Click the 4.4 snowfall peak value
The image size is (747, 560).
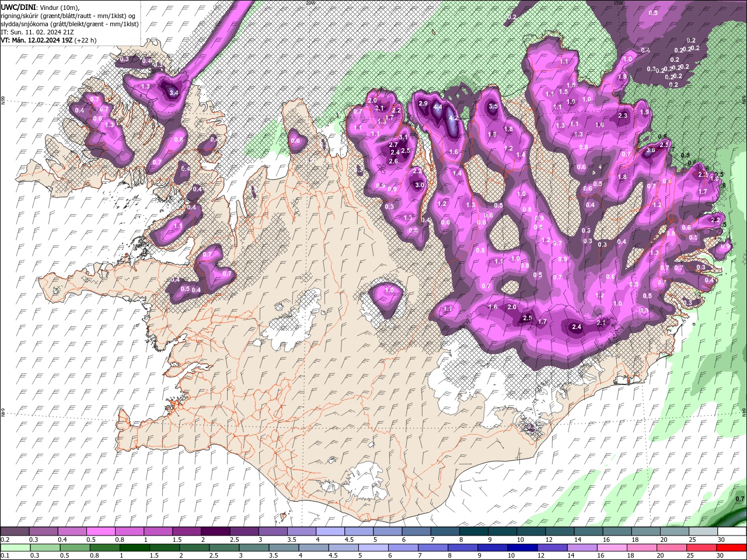coord(438,107)
